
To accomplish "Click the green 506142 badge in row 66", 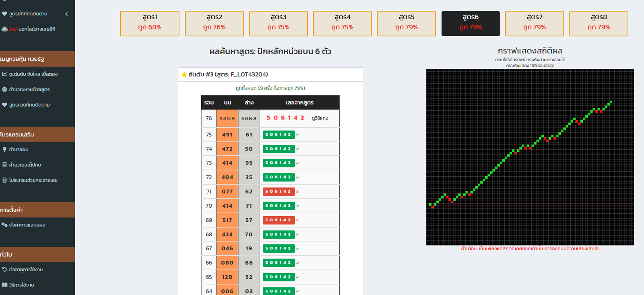I will point(279,263).
